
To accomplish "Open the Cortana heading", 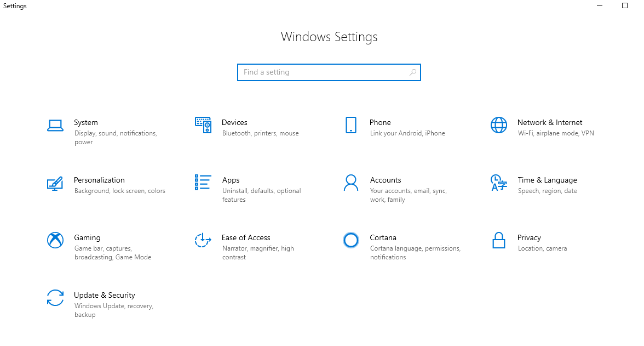I will 383,238.
